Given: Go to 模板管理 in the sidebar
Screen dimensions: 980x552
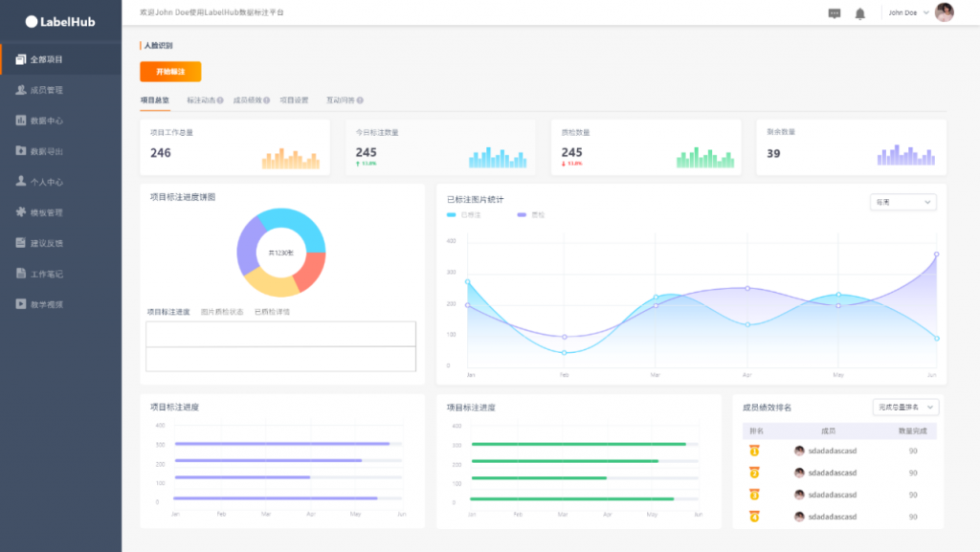Looking at the screenshot, I should click(x=60, y=212).
